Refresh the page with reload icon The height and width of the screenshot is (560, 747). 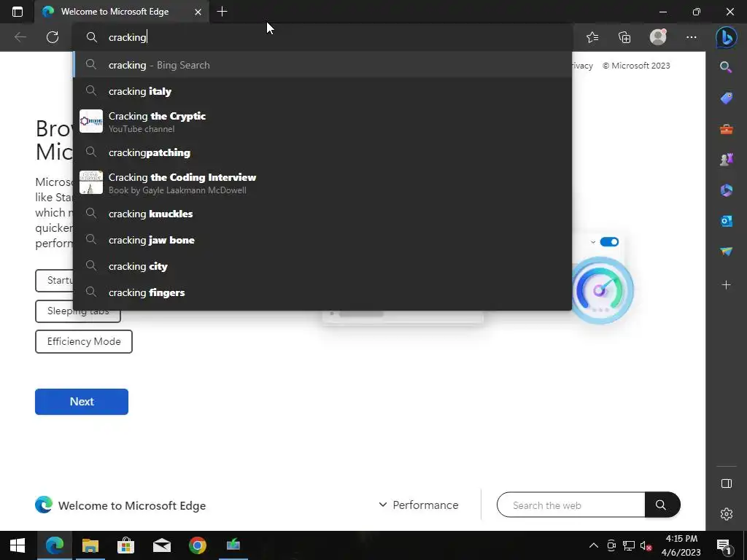coord(53,37)
